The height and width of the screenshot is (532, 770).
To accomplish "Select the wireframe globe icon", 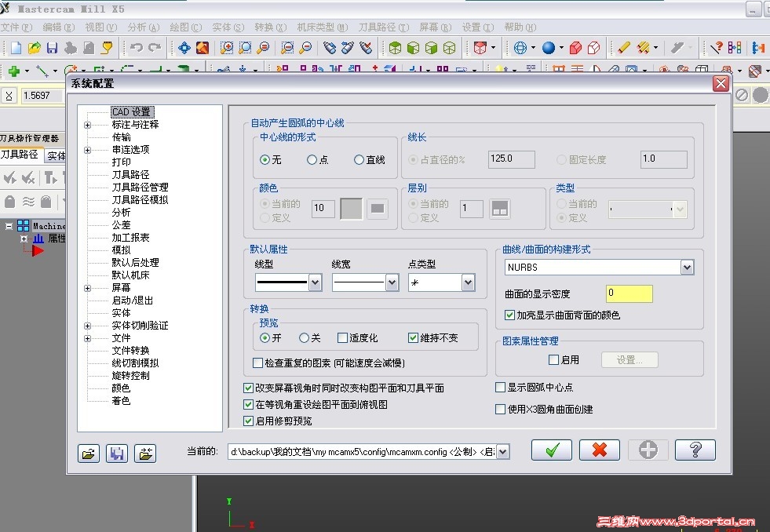I will [520, 48].
